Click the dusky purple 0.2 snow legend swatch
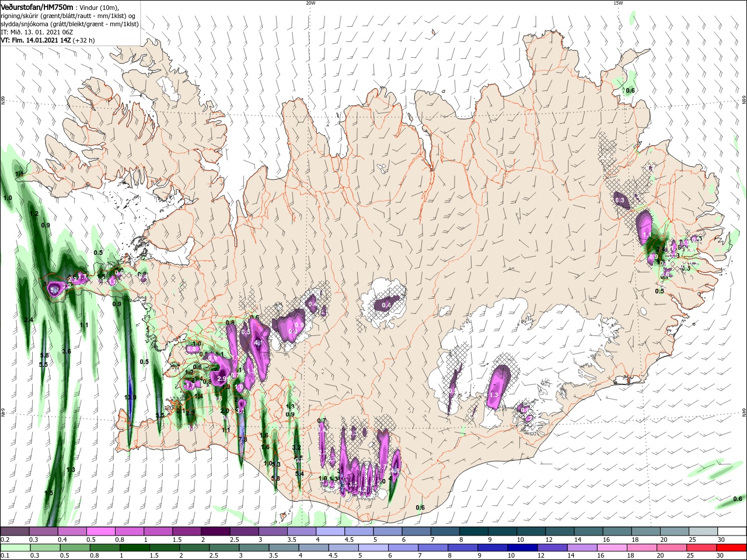 tap(15, 531)
